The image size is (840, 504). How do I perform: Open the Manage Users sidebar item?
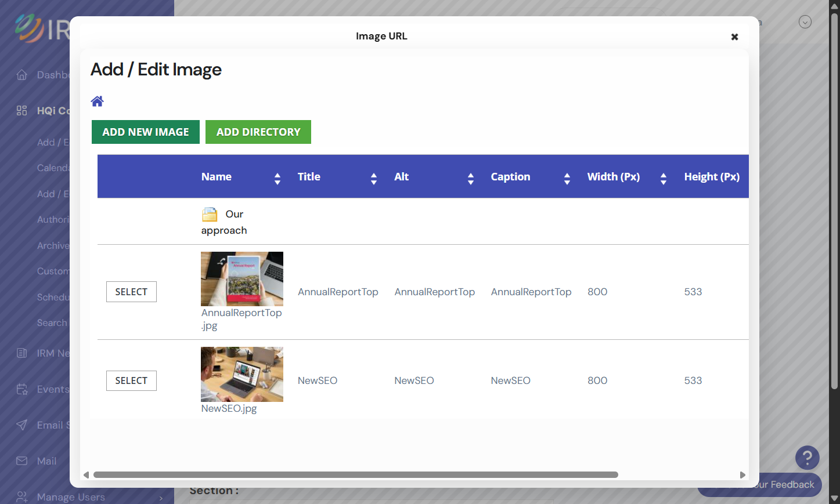tap(71, 497)
